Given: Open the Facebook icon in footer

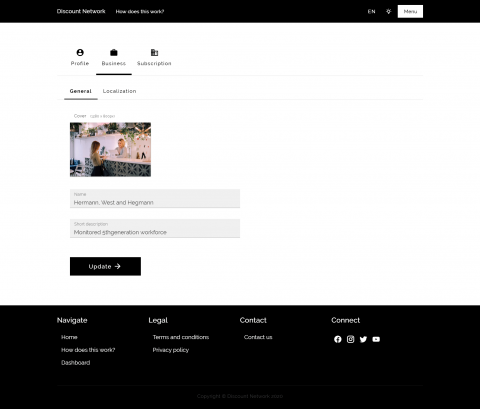Looking at the screenshot, I should click(x=338, y=339).
